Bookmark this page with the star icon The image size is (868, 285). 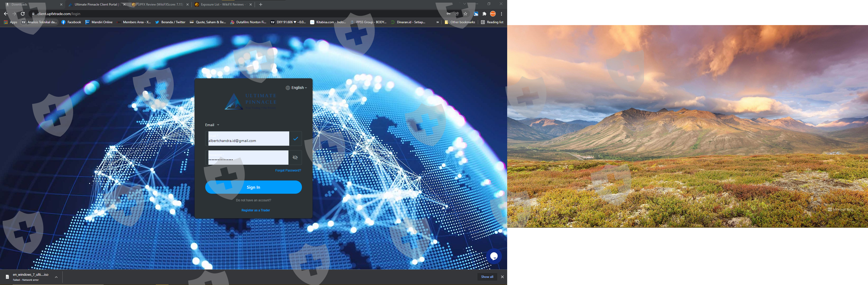click(x=465, y=14)
